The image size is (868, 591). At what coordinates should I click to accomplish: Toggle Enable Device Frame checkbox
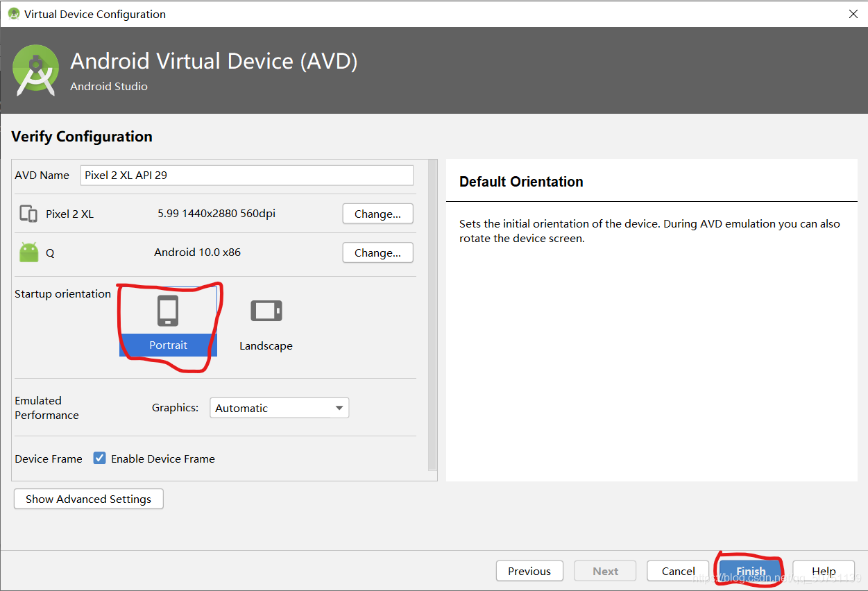point(100,458)
